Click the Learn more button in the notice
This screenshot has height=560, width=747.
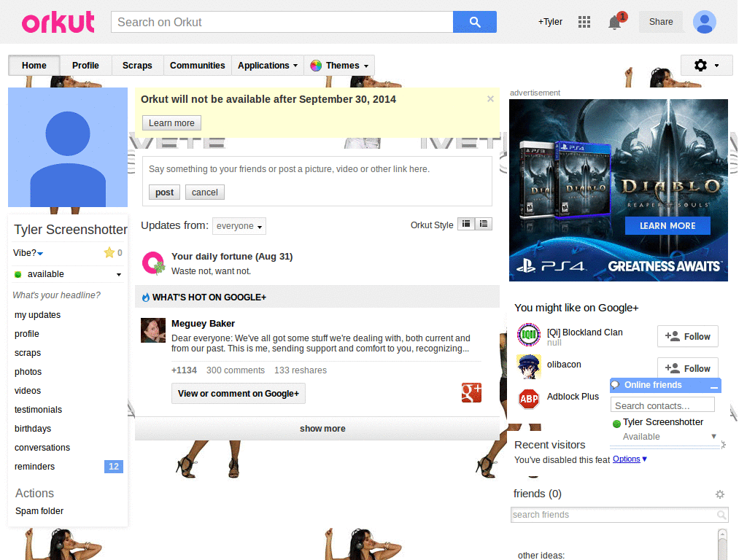point(171,122)
